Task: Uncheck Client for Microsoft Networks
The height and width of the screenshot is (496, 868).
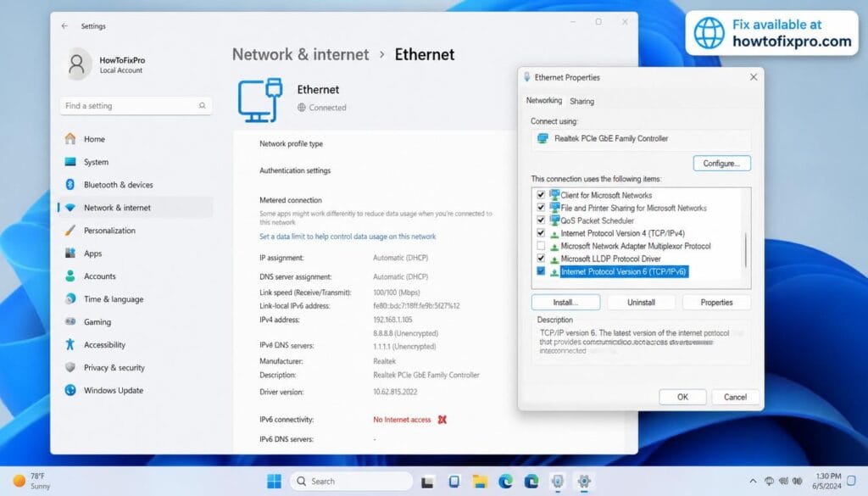Action: 541,195
